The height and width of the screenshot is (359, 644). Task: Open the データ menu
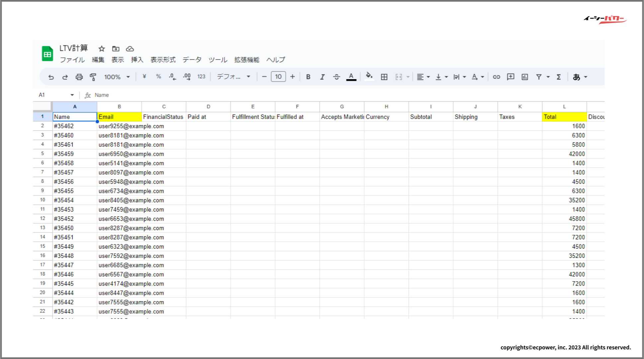pyautogui.click(x=192, y=60)
